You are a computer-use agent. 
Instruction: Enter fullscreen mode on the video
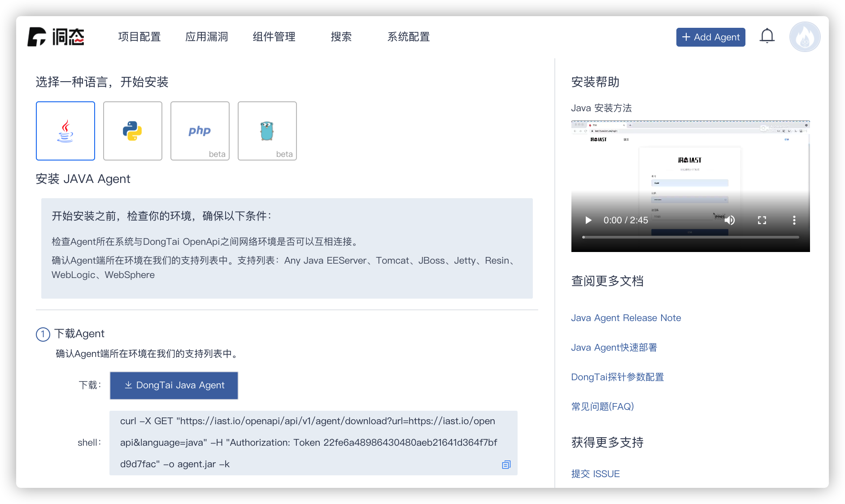(x=762, y=220)
